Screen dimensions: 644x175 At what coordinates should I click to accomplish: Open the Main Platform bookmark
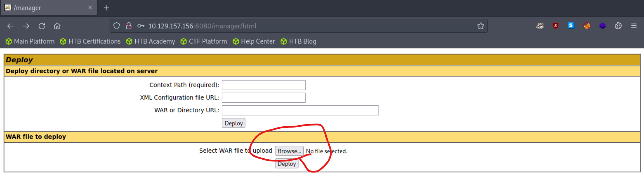coord(30,41)
